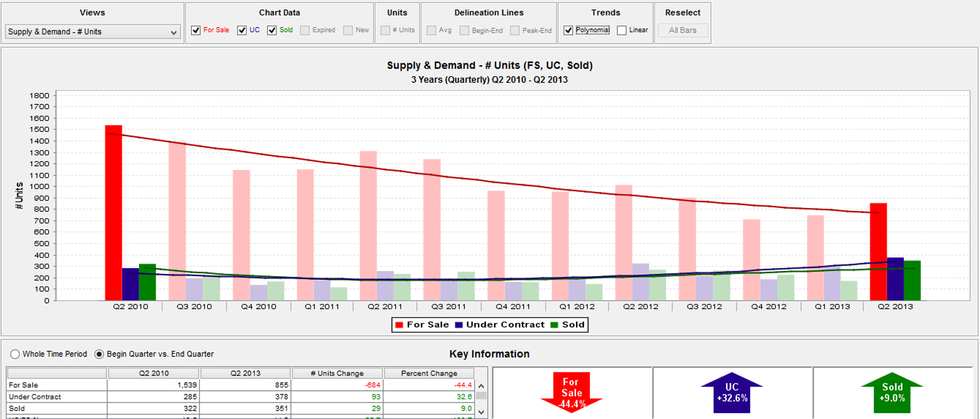Click the All Bars reselect button

tap(683, 30)
